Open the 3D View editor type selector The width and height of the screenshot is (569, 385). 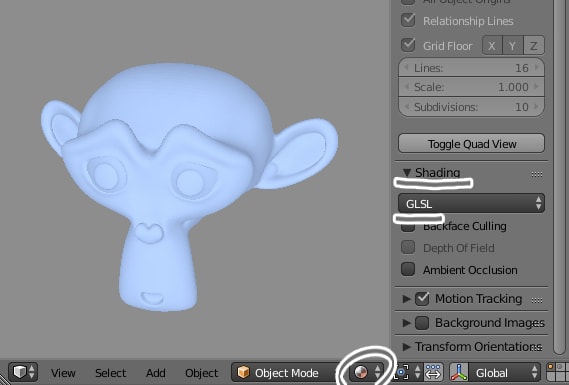(x=23, y=372)
